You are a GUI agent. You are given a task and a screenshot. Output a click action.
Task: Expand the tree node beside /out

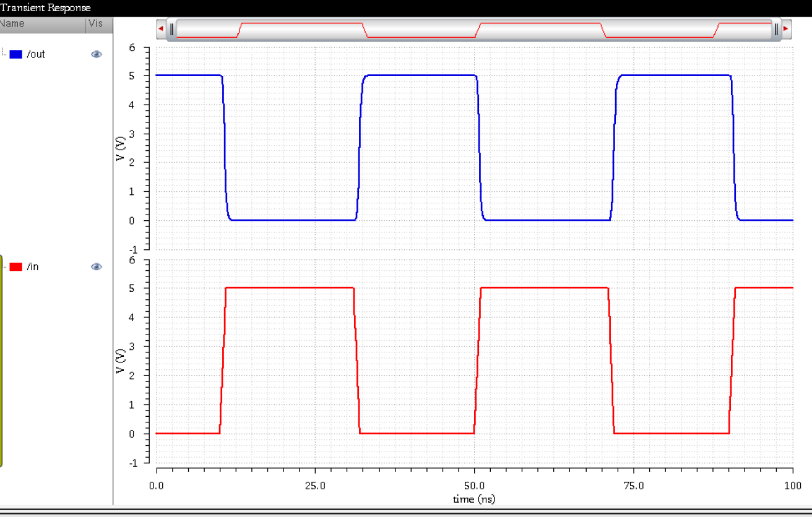pyautogui.click(x=4, y=54)
